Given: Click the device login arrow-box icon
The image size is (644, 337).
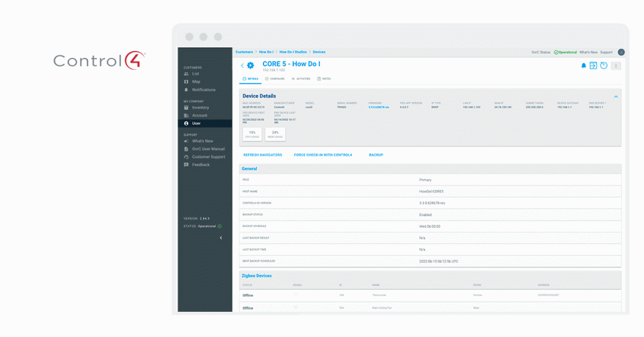Looking at the screenshot, I should 593,65.
